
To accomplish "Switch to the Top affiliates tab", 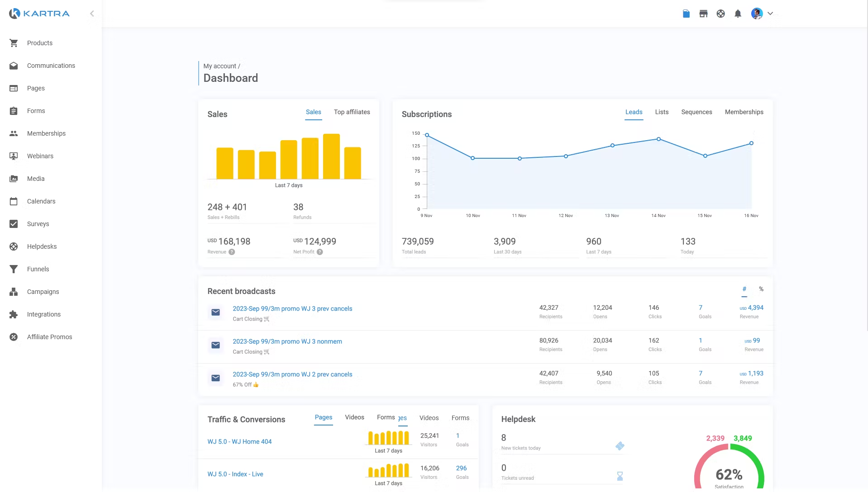I will pos(352,112).
